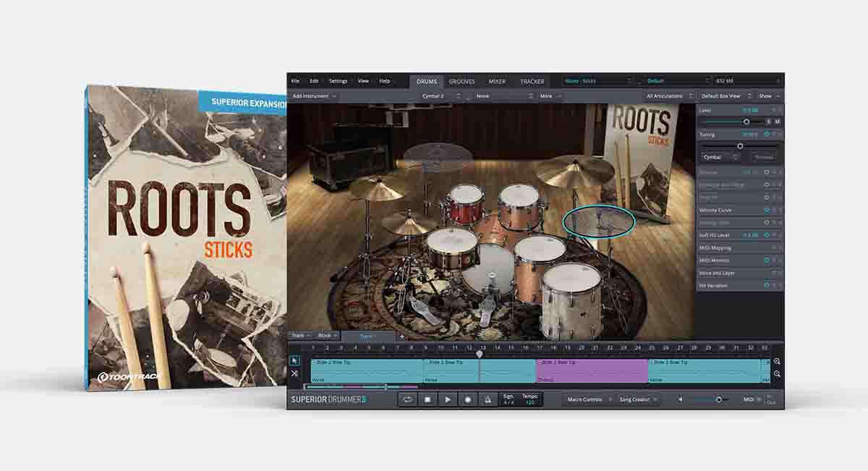This screenshot has height=471, width=868.
Task: Open the Cymbal 2 instrument selector
Action: tap(442, 96)
